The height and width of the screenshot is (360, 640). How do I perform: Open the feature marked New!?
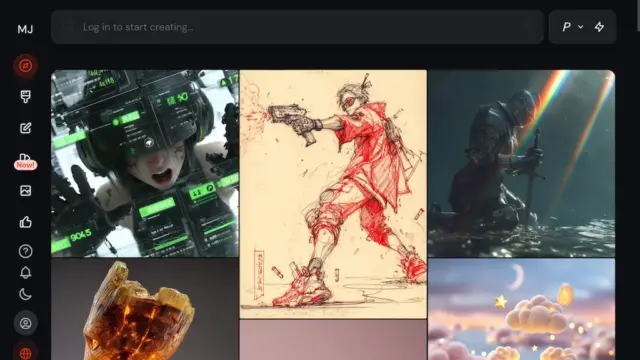pyautogui.click(x=25, y=162)
